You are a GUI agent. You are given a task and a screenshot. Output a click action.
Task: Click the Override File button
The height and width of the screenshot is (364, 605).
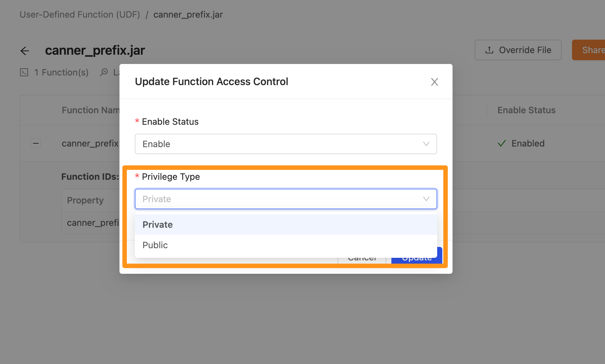[518, 50]
